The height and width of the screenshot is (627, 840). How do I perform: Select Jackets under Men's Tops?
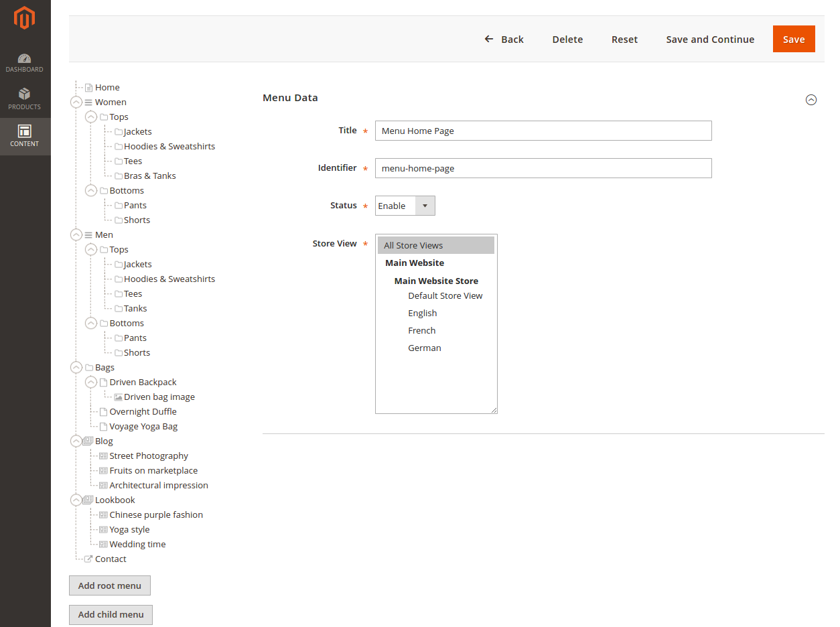point(138,265)
